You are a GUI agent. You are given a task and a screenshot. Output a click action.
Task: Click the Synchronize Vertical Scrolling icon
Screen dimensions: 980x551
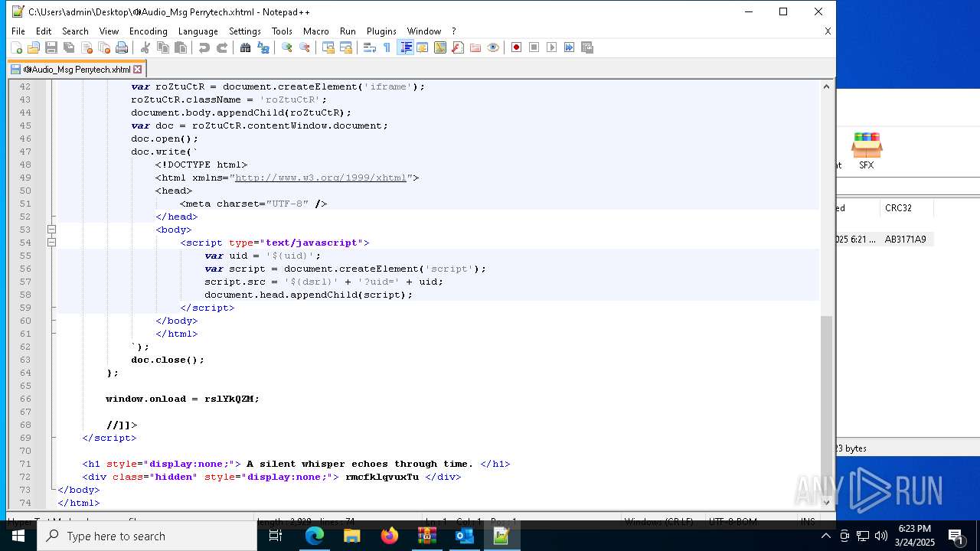(328, 47)
